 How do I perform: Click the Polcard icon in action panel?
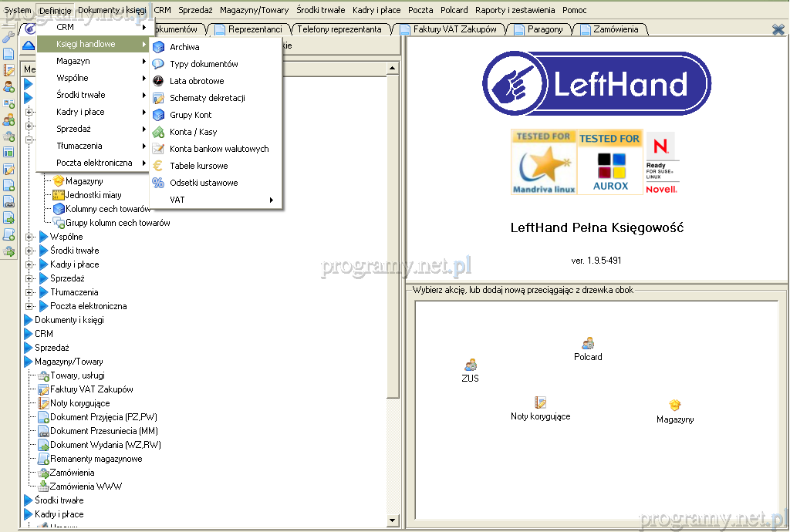coord(588,343)
